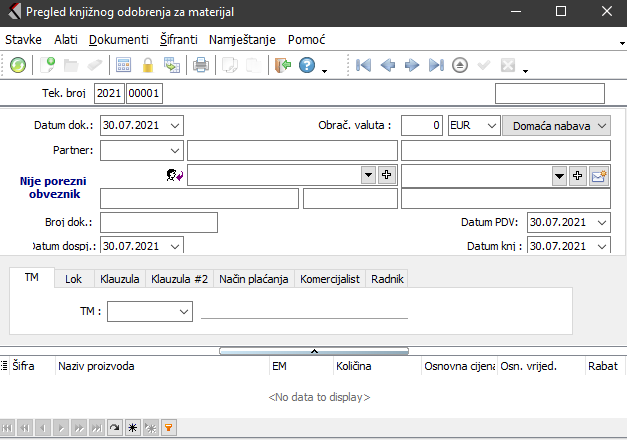Screen dimensions: 627x440
Task: Go to the first record arrow
Action: tap(363, 65)
